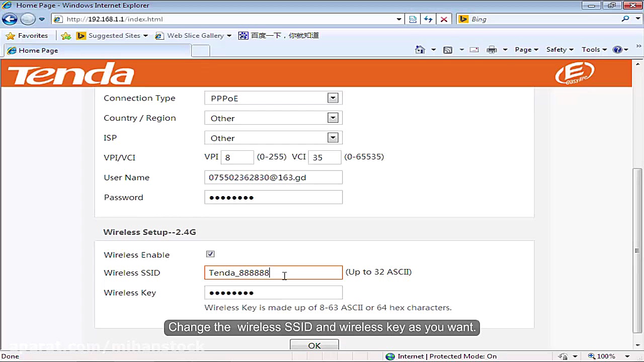Image resolution: width=644 pixels, height=362 pixels.
Task: Click the Tenda logo
Action: [x=71, y=74]
